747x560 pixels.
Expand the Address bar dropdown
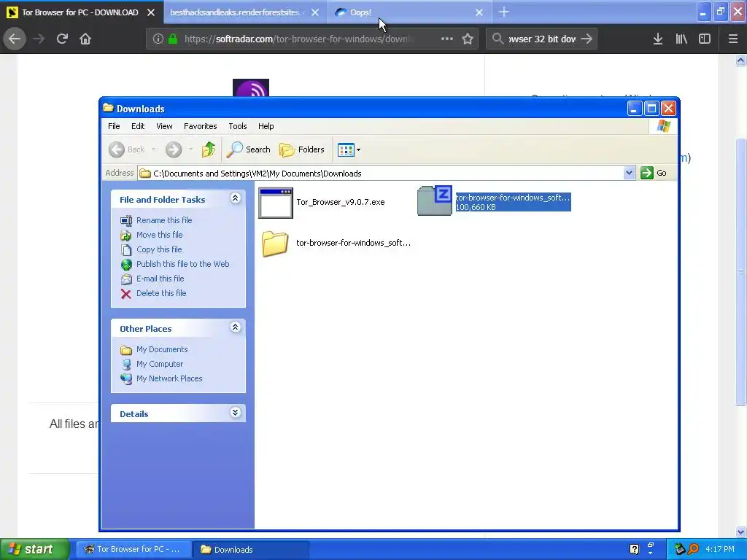click(629, 173)
